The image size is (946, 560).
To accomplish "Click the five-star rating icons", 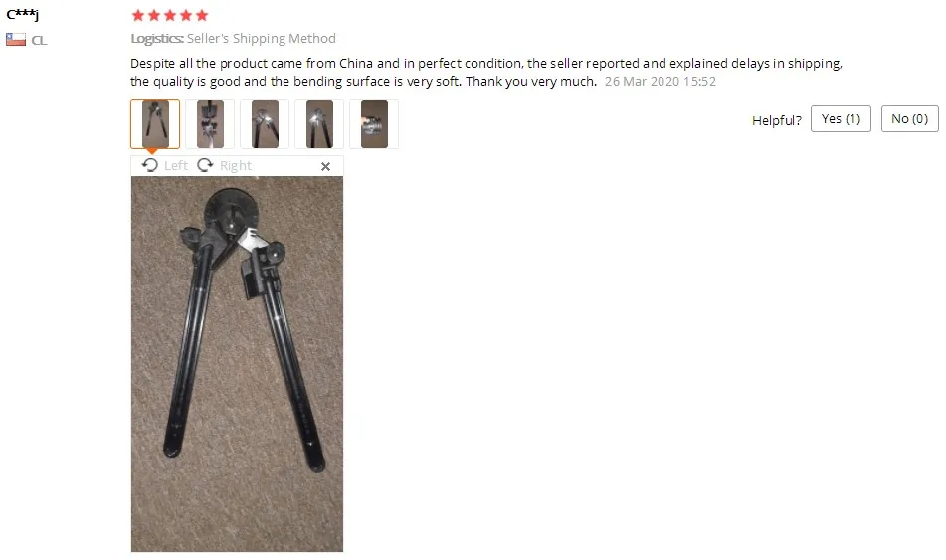I will (169, 15).
